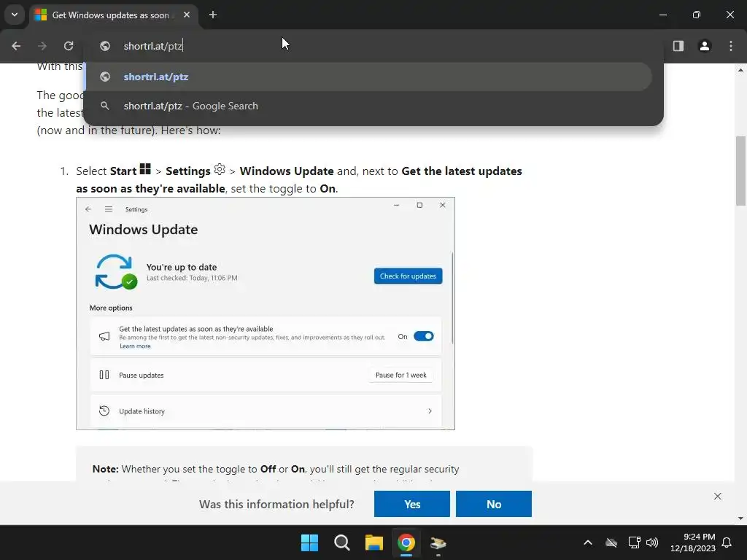Viewport: 747px width, 560px height.
Task: Click the bold 'Windows Update' text in step 1
Action: pos(286,171)
